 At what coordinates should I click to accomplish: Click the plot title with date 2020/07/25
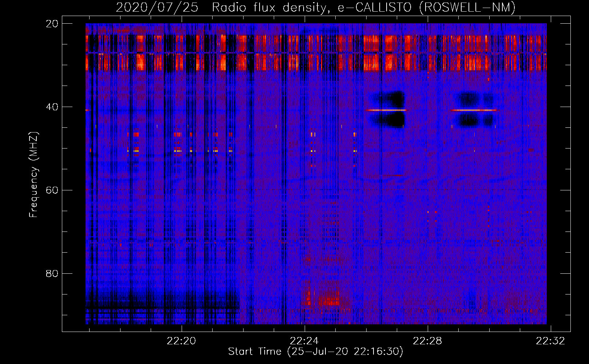[x=316, y=7]
